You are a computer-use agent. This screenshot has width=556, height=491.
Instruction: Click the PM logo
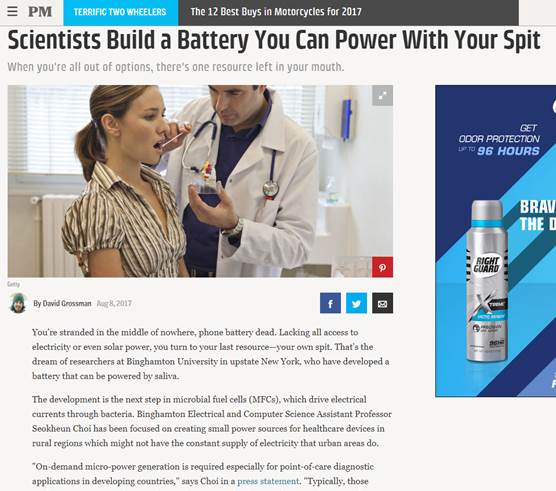coord(40,12)
